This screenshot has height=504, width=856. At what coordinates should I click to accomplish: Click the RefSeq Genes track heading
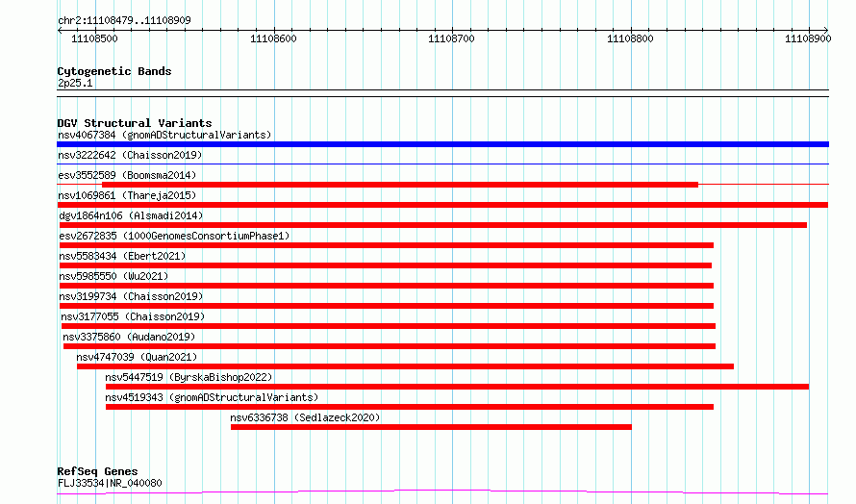(97, 471)
